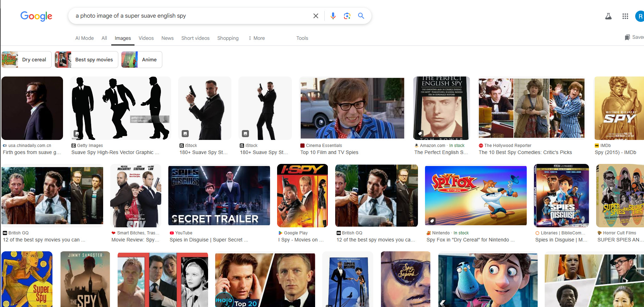Screen dimensions: 644x307
Task: Open Google Lens image search icon
Action: pos(347,16)
